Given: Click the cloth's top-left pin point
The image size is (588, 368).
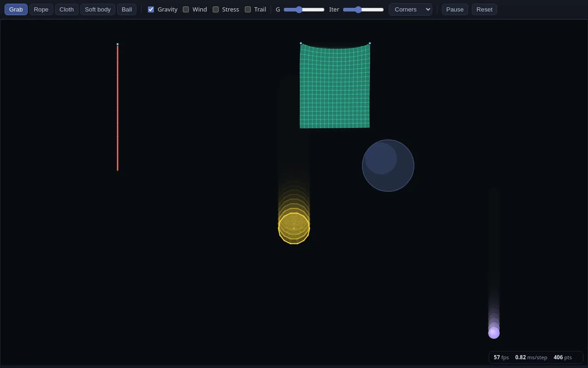Looking at the screenshot, I should pyautogui.click(x=301, y=43).
